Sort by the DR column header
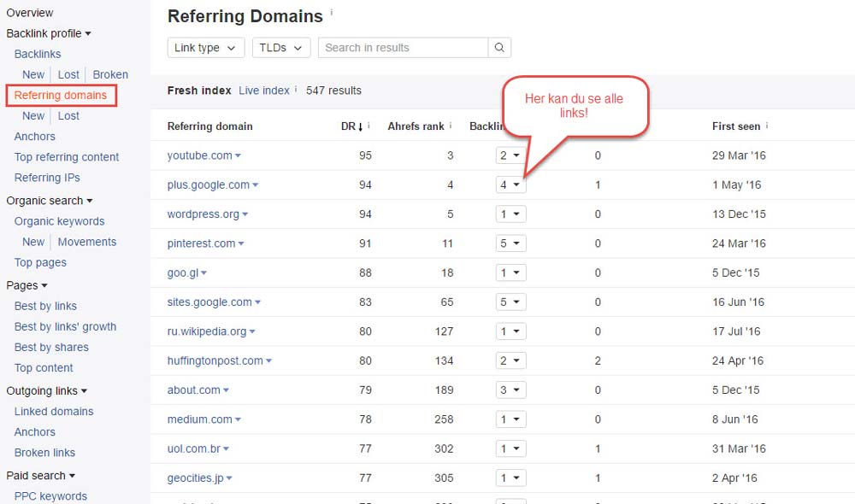This screenshot has width=855, height=504. click(351, 126)
